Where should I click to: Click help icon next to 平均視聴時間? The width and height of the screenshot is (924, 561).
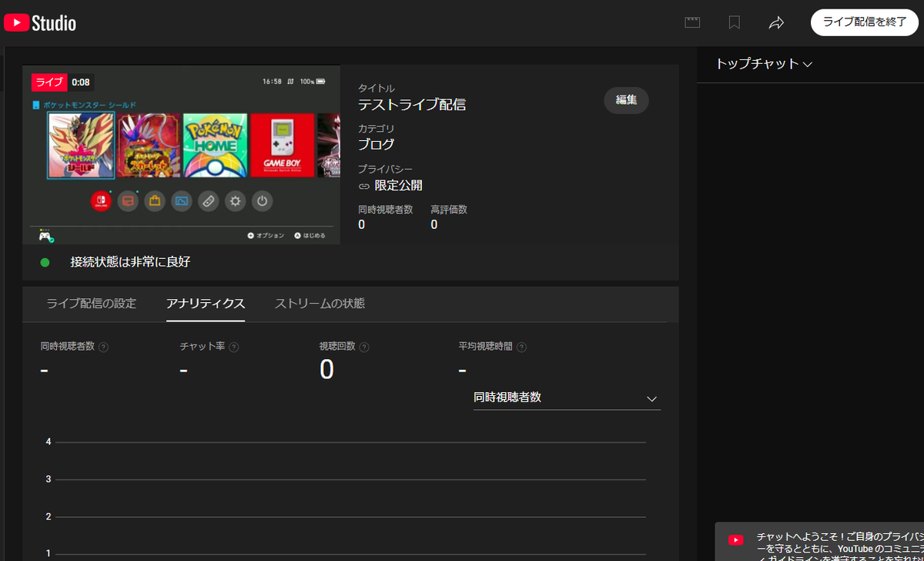coord(521,347)
